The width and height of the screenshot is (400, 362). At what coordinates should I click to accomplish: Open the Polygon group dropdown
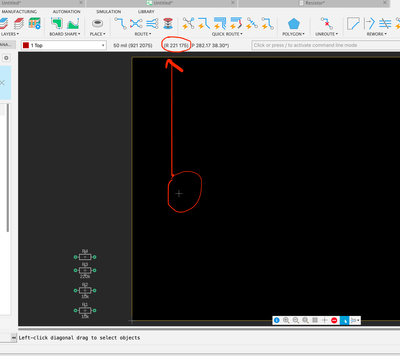293,34
